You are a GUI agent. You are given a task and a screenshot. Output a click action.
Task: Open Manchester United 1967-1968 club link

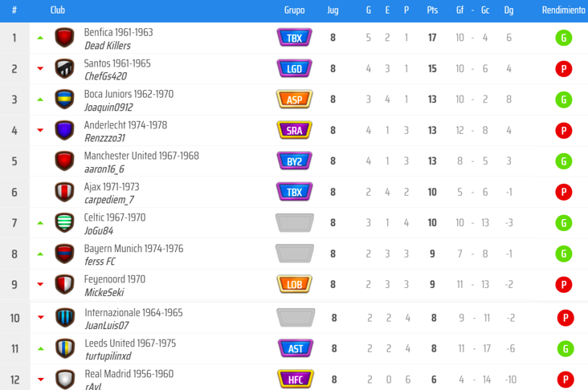(141, 156)
